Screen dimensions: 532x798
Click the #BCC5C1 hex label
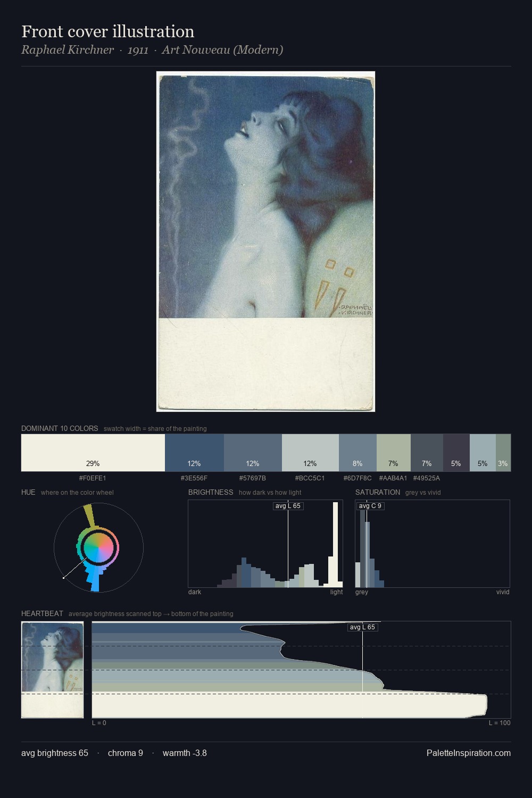click(310, 478)
